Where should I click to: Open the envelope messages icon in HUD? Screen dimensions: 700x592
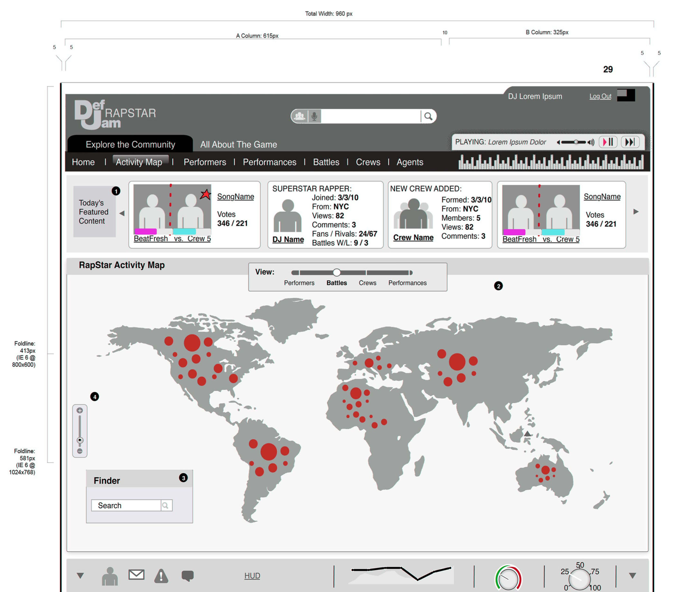(136, 575)
